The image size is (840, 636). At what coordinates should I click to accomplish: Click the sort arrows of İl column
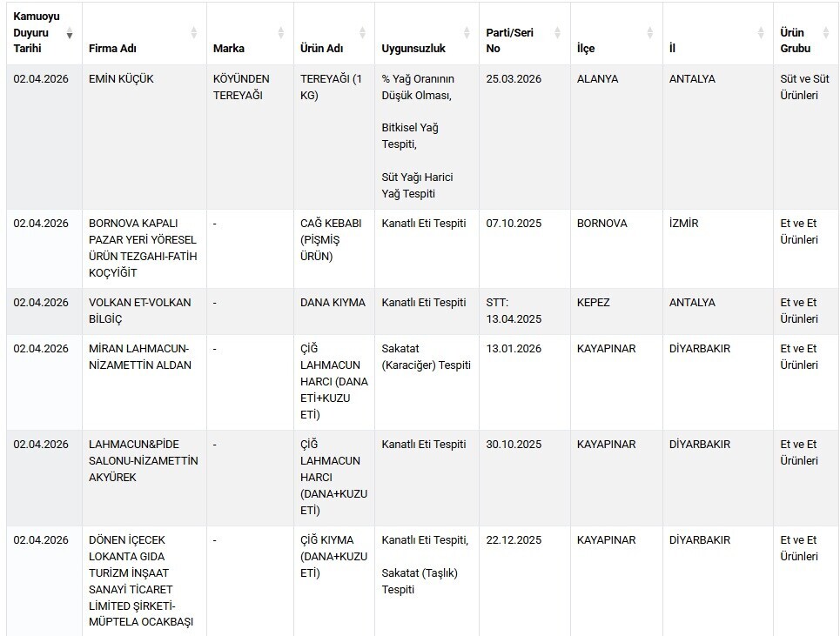pos(760,33)
